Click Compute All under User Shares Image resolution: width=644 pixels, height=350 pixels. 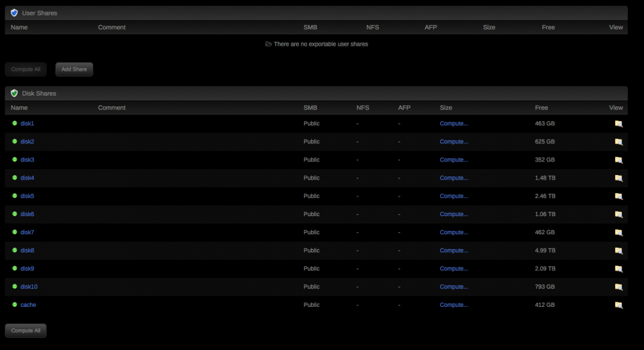point(26,69)
